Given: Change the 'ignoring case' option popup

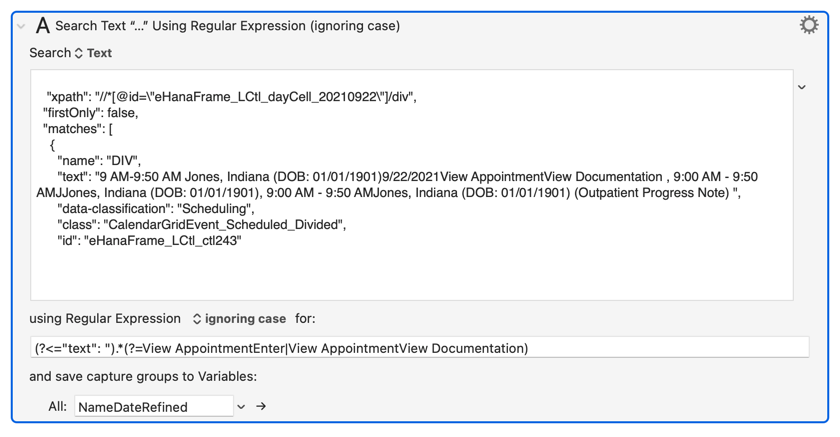Looking at the screenshot, I should [x=239, y=319].
